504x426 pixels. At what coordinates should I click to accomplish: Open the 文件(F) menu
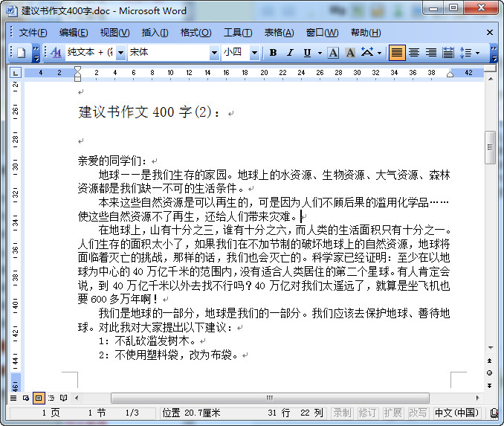click(33, 33)
